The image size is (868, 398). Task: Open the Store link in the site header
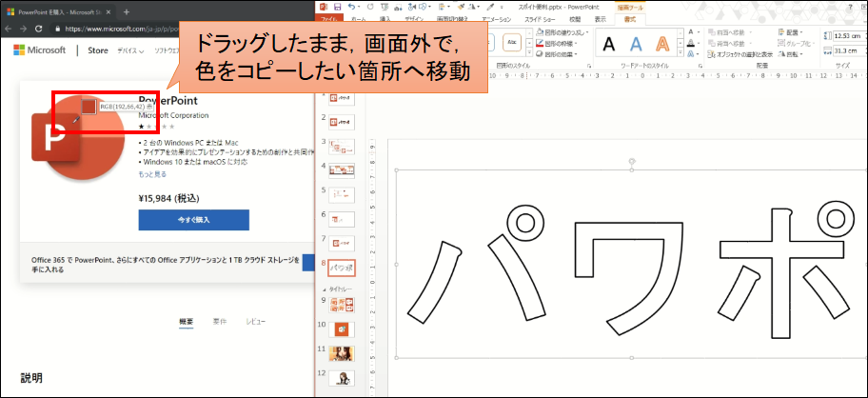tap(98, 50)
